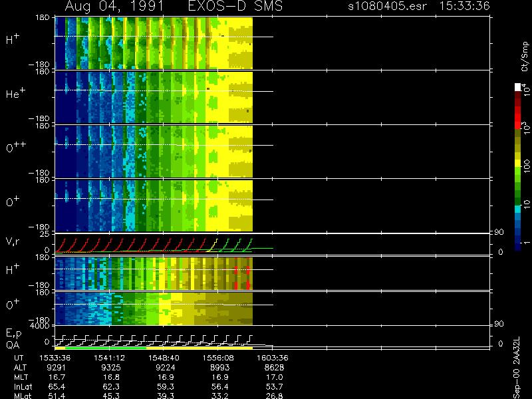The image size is (532, 399).
Task: Click the white swatch atop the color bar
Action: point(518,87)
